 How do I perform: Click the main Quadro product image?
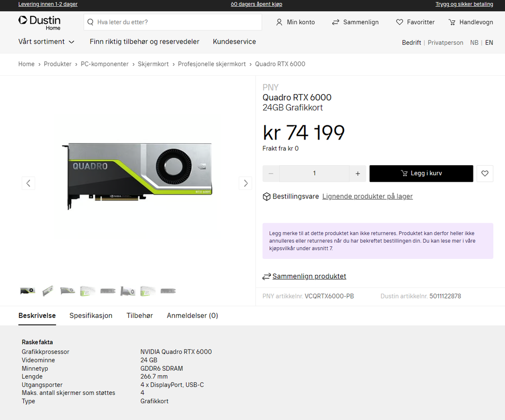[x=137, y=176]
